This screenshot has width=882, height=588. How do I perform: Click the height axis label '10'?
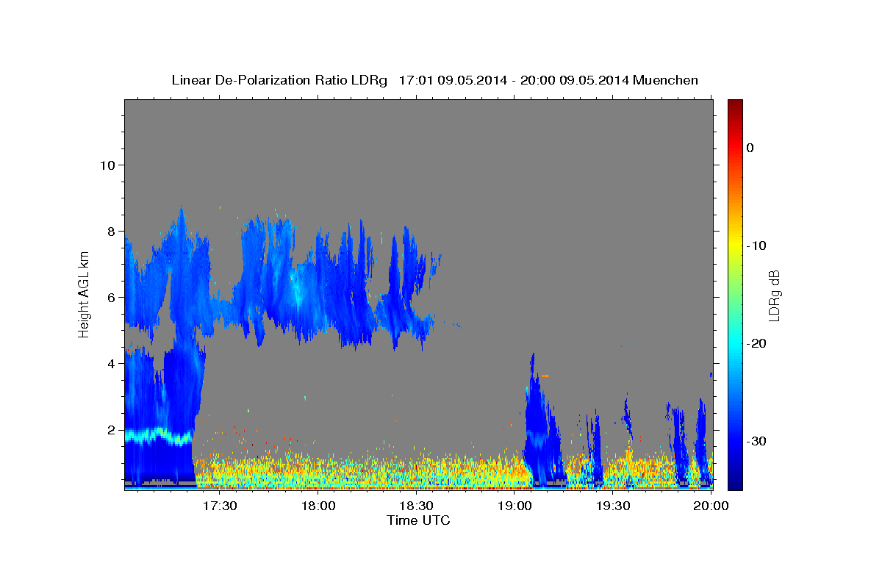107,165
